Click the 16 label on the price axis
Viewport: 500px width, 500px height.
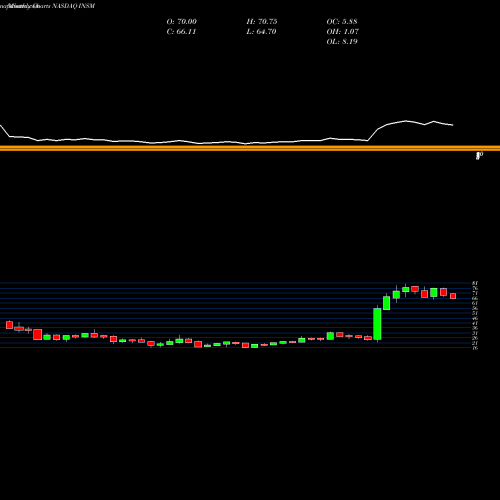click(475, 348)
